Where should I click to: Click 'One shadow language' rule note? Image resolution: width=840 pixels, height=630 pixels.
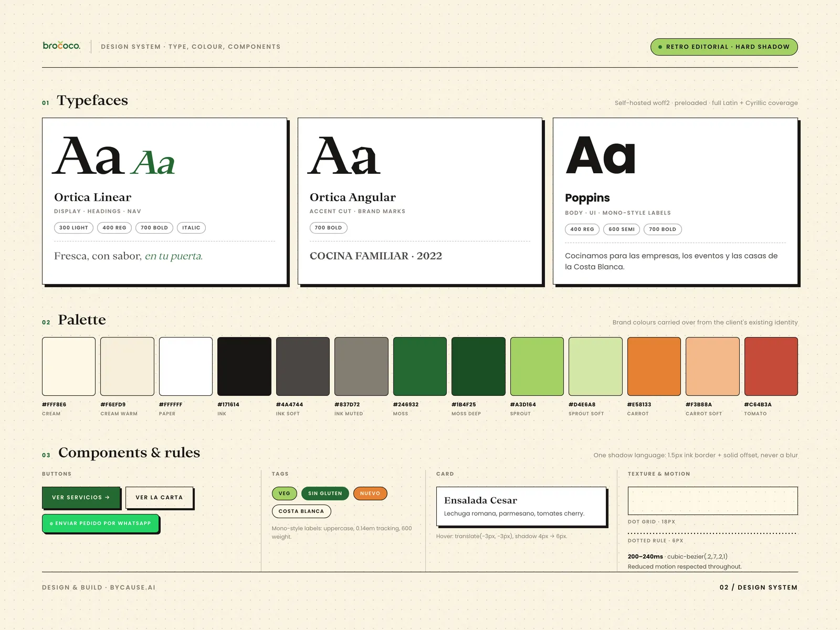click(x=696, y=455)
